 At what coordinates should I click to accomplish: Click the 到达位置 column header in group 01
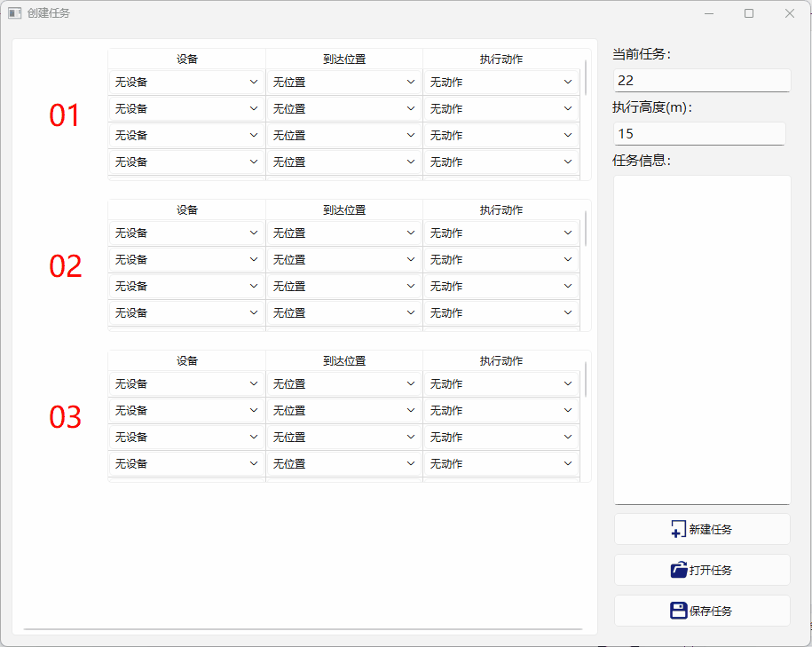pos(343,59)
